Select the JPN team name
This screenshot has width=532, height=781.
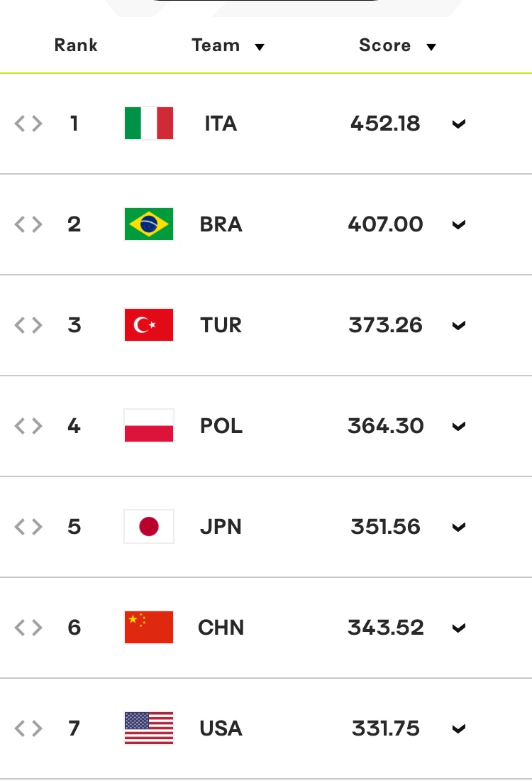[x=221, y=527]
